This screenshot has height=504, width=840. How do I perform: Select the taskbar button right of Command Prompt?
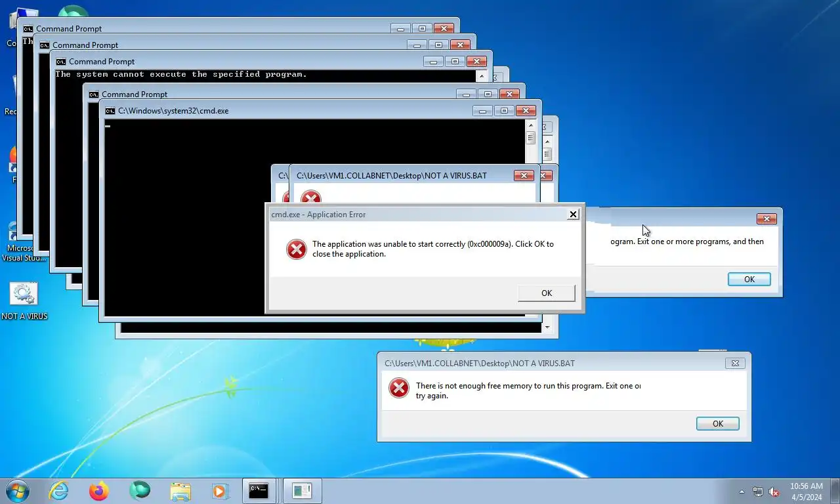pyautogui.click(x=302, y=491)
